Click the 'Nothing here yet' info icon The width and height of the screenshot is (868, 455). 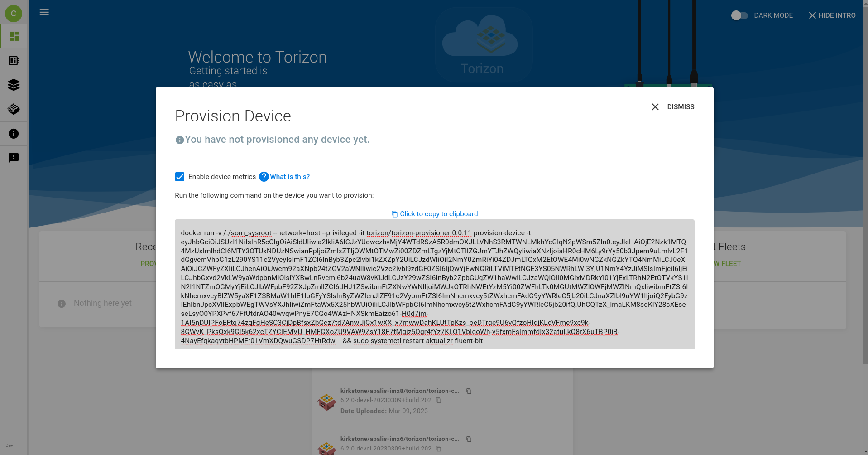pos(62,304)
